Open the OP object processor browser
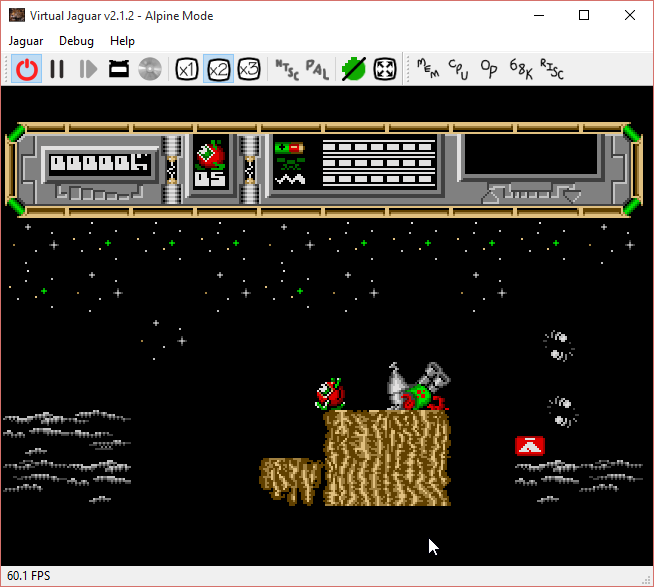The image size is (654, 587). click(x=489, y=69)
